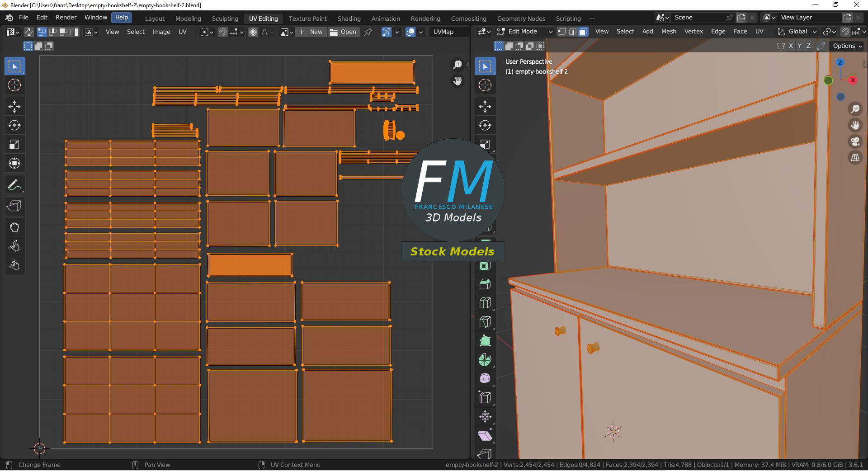Enable UV vertex selection mode

tap(42, 32)
